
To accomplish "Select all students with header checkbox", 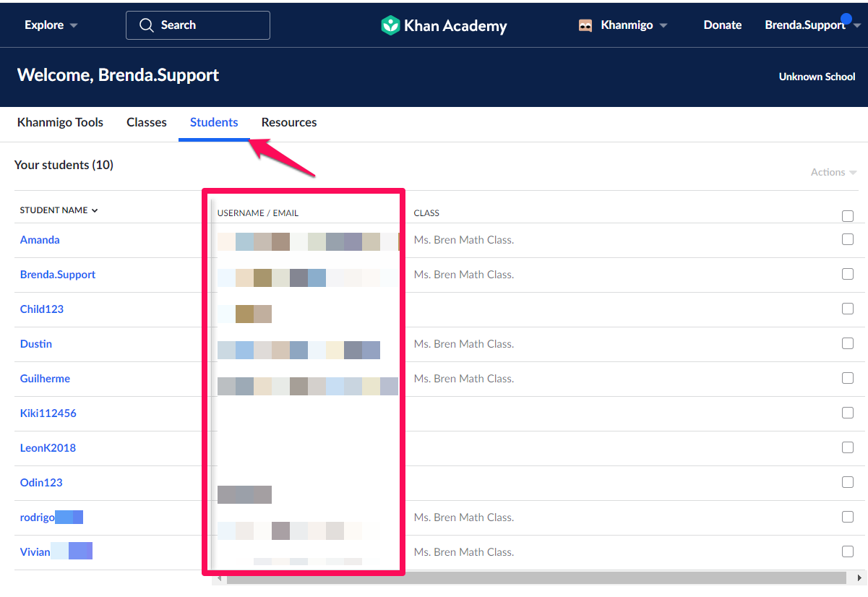I will (848, 215).
